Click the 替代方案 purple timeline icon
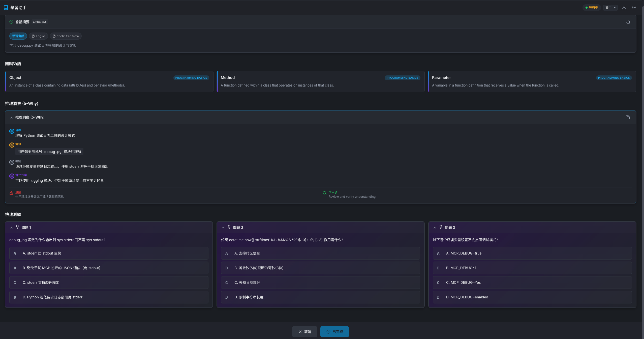This screenshot has height=339, width=644. (x=12, y=176)
